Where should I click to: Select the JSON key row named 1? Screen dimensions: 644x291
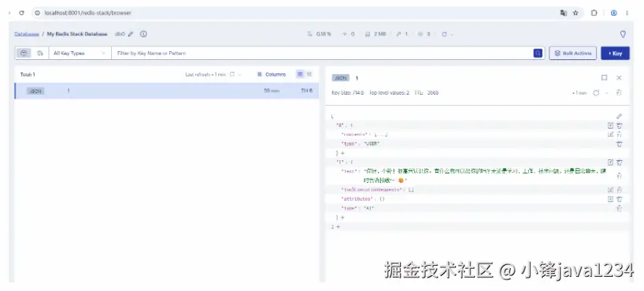click(167, 91)
